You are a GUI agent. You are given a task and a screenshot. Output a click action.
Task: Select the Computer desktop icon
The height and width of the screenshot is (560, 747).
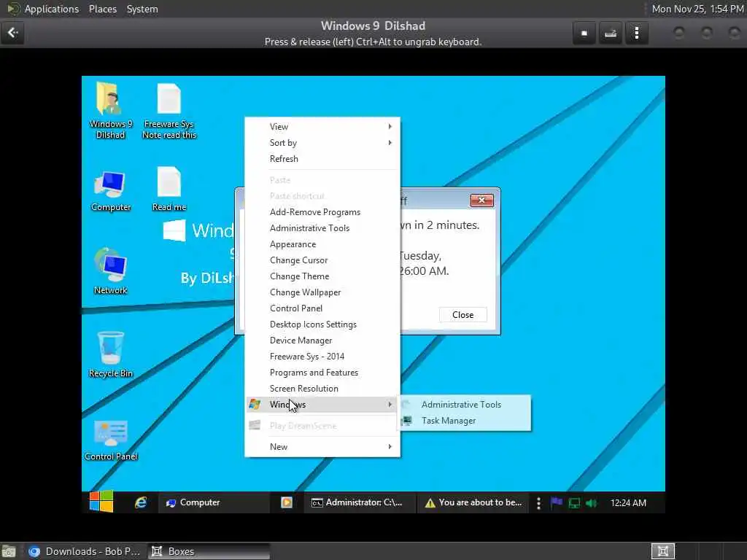pos(111,191)
